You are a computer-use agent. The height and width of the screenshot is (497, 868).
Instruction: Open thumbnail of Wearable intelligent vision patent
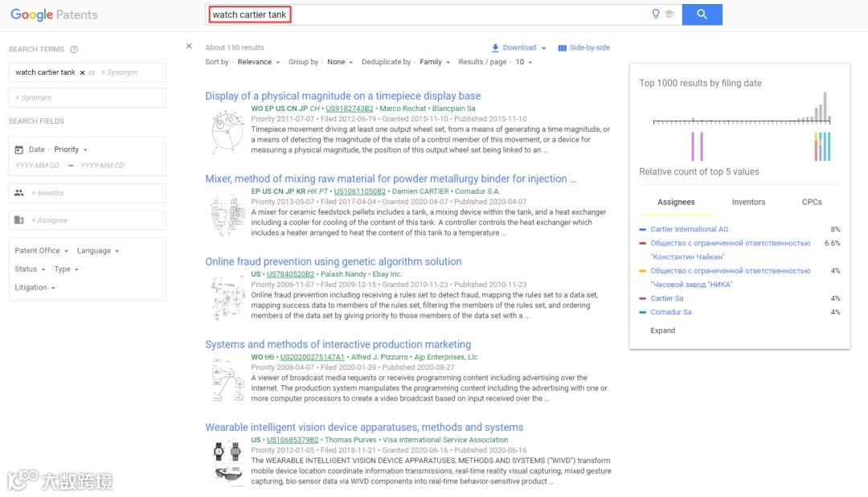227,463
